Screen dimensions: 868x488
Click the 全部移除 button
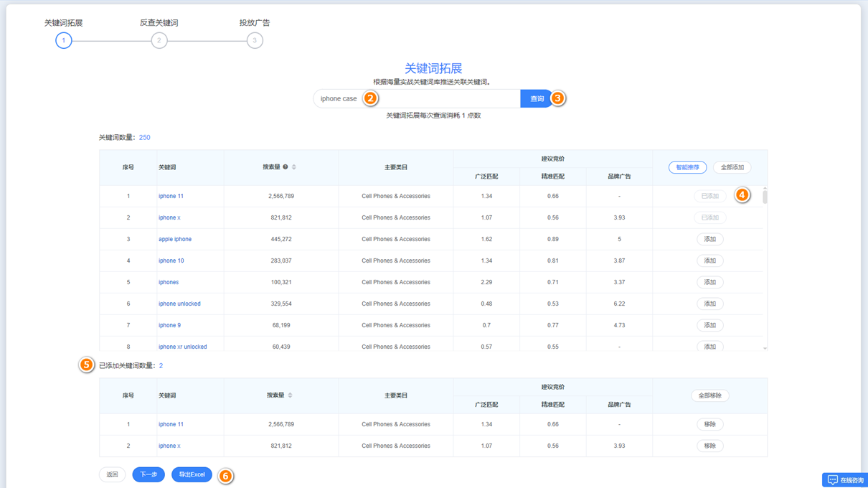[709, 395]
